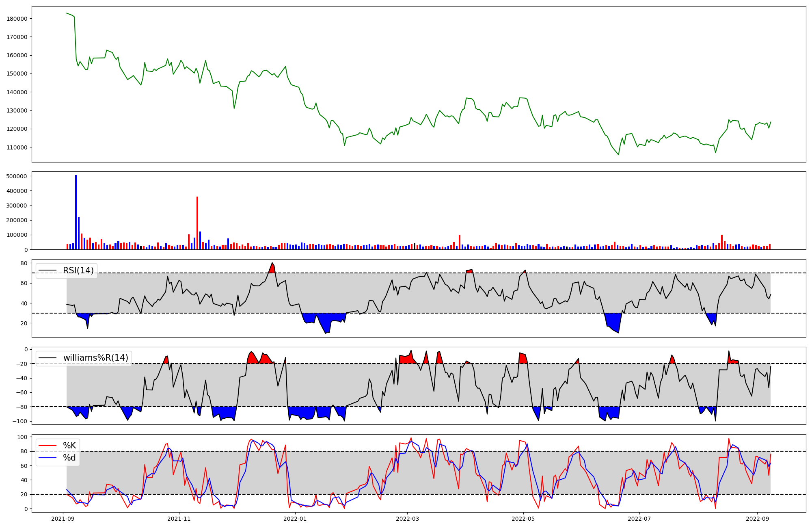Screen dimensions: 812x528
Task: Click the −100 tick on williams%R axis
Action: coord(19,421)
